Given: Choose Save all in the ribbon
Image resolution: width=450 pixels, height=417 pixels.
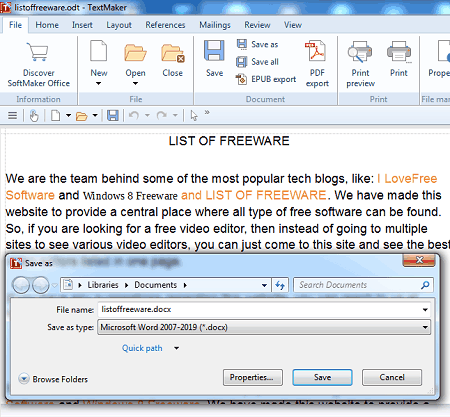Looking at the screenshot, I should 257,62.
